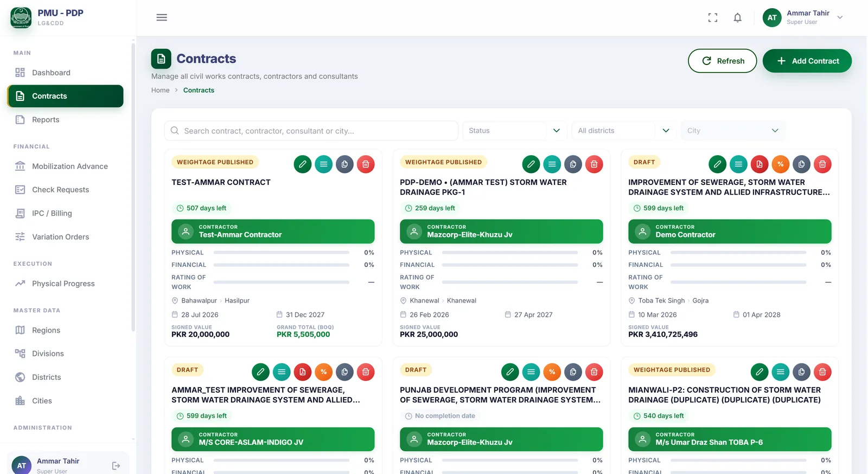
Task: Open the TEST-AMMAR CONTRACT title
Action: click(x=221, y=183)
